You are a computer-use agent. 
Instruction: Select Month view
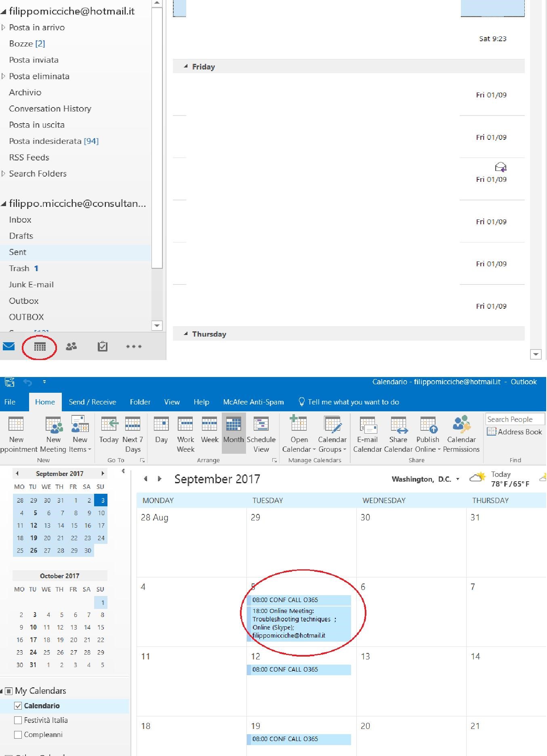234,433
